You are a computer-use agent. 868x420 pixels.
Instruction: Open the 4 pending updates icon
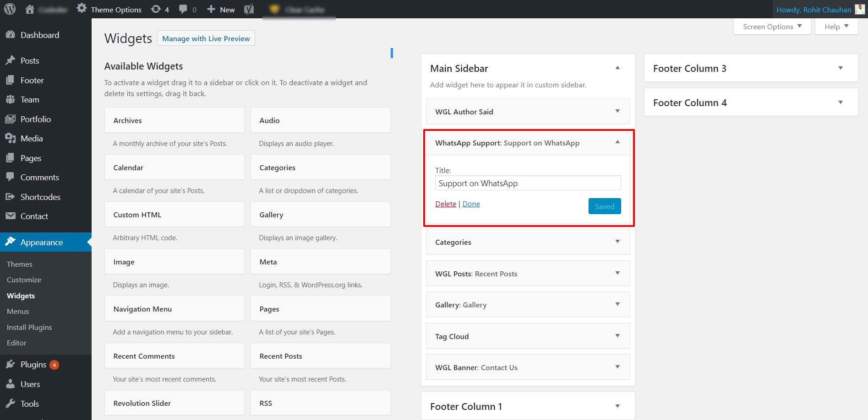[156, 9]
